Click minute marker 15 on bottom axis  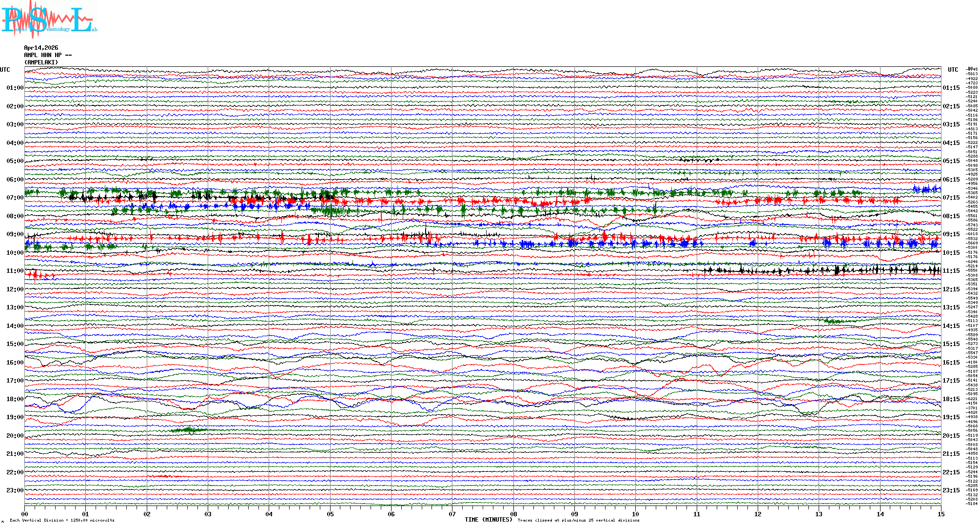tap(941, 514)
